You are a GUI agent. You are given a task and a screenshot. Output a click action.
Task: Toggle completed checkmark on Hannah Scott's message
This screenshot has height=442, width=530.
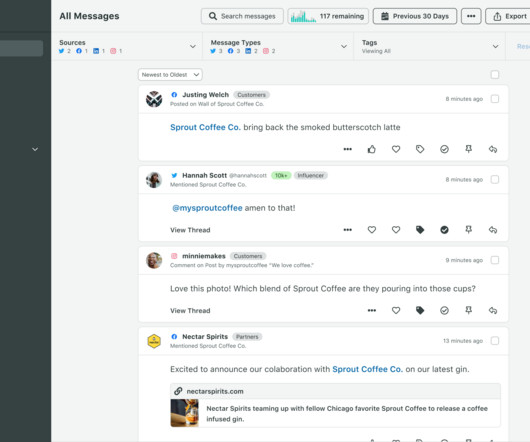[x=444, y=230]
